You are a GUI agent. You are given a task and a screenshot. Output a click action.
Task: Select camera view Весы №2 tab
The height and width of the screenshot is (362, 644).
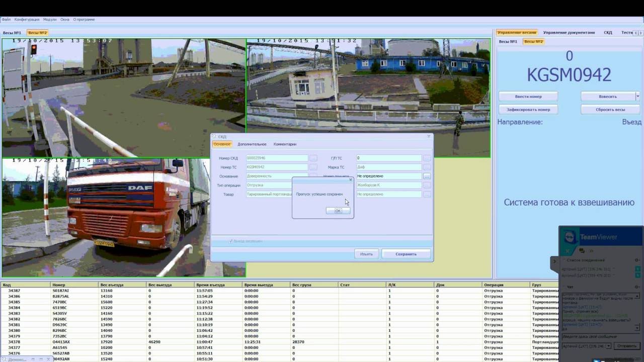(37, 33)
